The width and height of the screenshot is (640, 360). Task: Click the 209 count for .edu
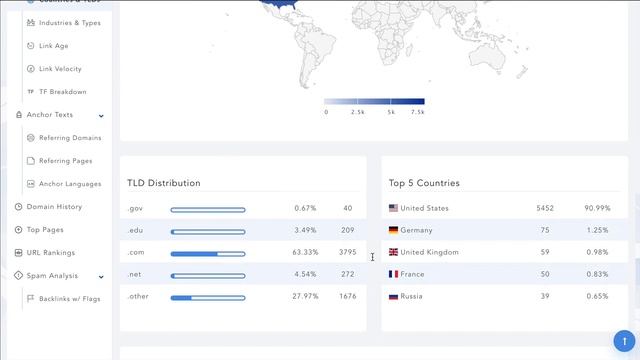point(347,230)
